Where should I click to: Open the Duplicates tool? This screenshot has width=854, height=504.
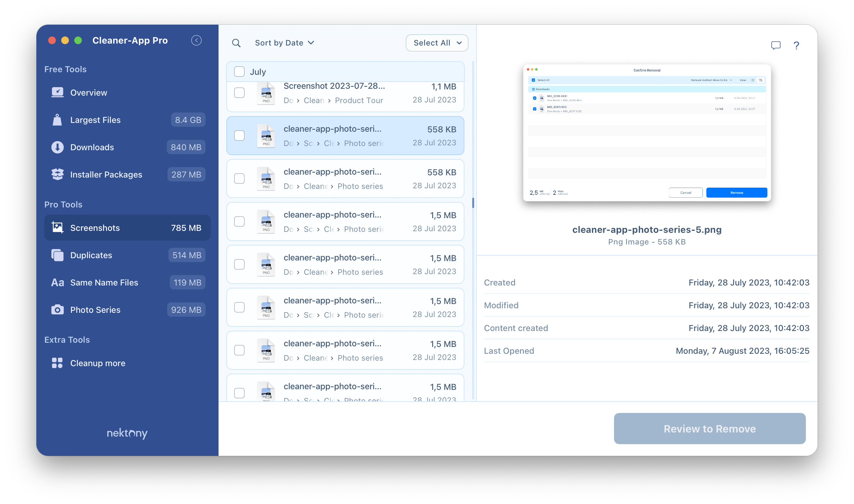point(91,255)
